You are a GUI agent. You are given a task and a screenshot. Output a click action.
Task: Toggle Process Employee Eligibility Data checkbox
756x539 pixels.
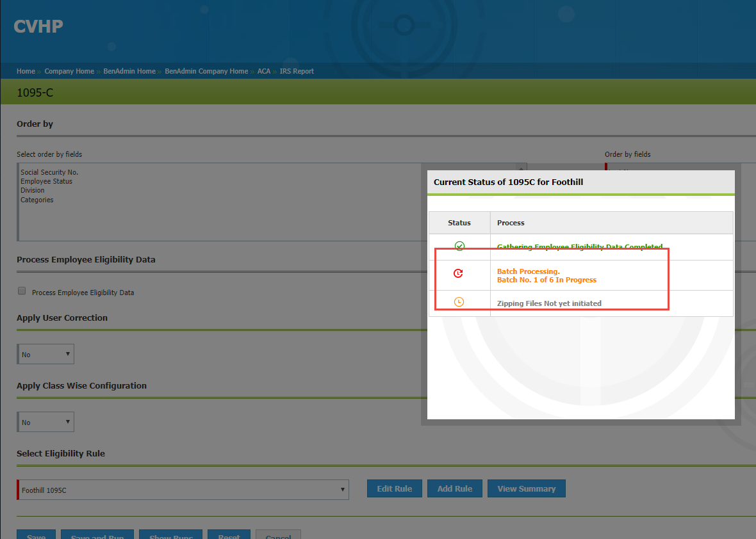(x=22, y=291)
